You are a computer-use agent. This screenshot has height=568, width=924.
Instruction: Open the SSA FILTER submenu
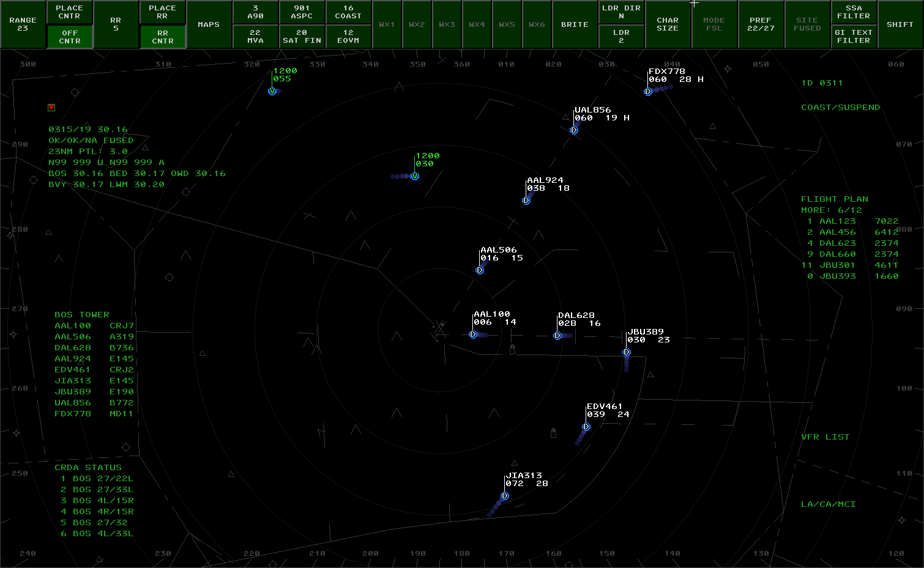pyautogui.click(x=854, y=12)
